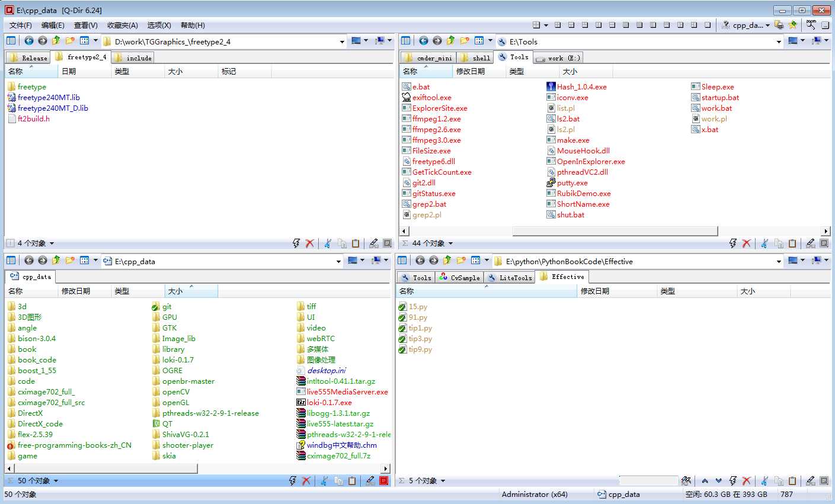The image size is (835, 504).
Task: Click the binoculars find icon in Effective pane
Action: pyautogui.click(x=686, y=481)
